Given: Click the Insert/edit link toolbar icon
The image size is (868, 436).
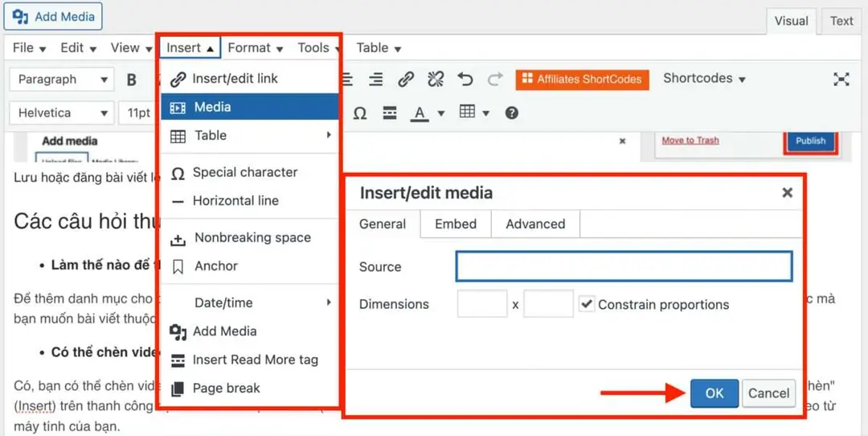Looking at the screenshot, I should tap(406, 79).
